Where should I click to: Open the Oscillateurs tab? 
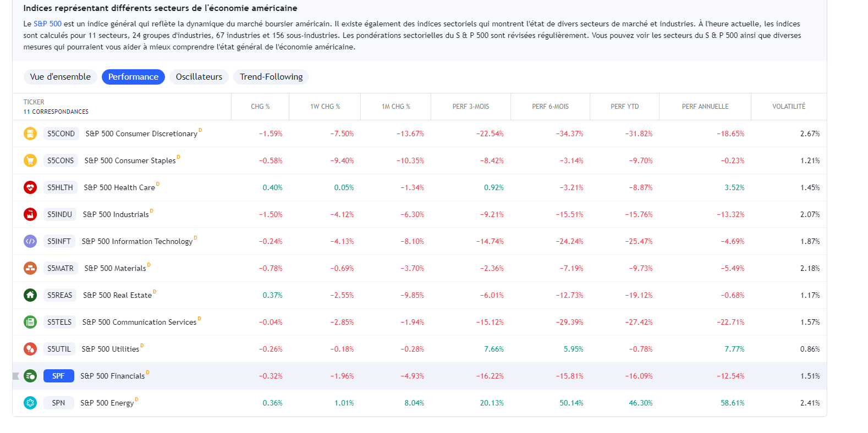(199, 77)
